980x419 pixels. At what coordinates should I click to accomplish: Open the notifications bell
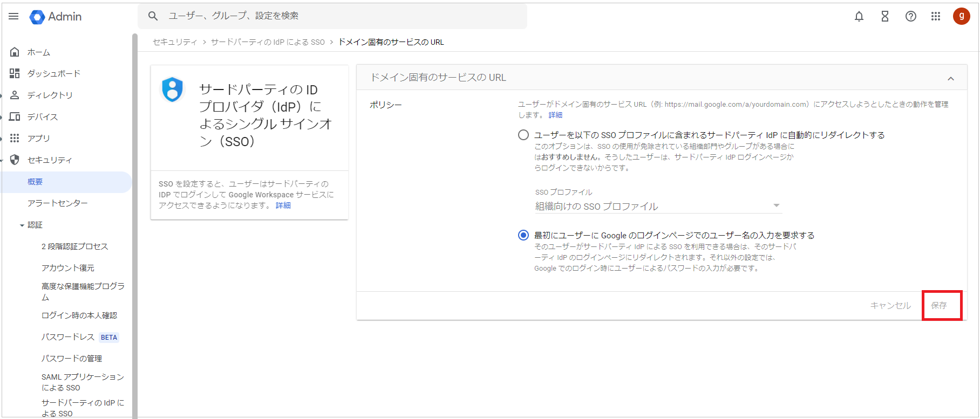point(859,16)
